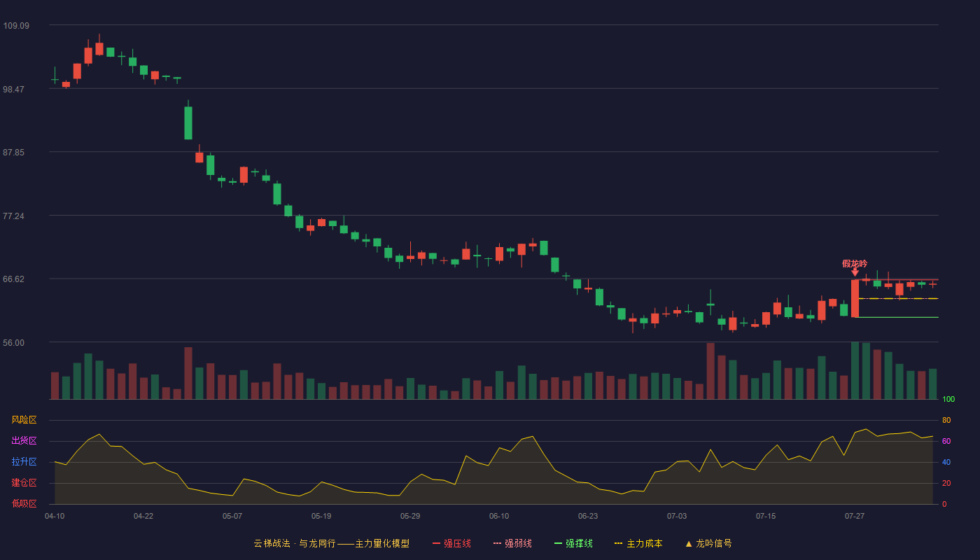The width and height of the screenshot is (980, 560).
Task: Click the 07-15 date label
Action: tap(766, 516)
